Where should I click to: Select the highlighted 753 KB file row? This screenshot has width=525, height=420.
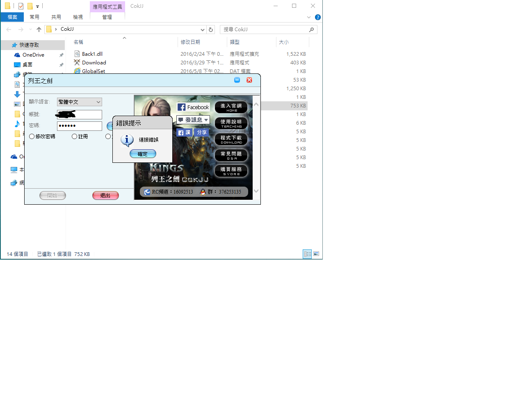pos(284,105)
